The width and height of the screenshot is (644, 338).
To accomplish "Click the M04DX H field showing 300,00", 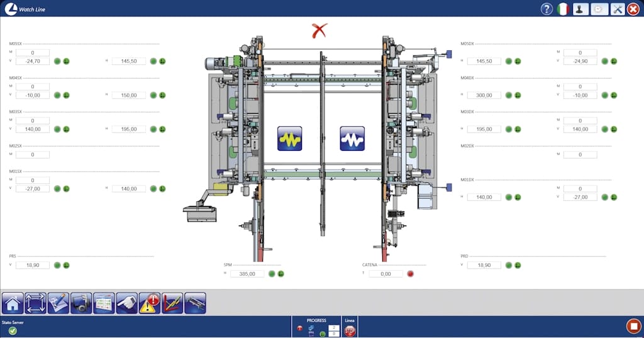I will click(484, 95).
